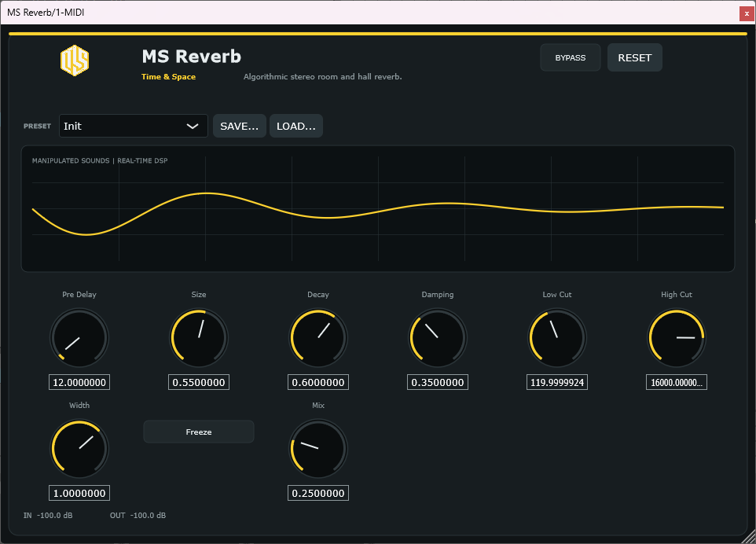Click the MS hexagon logo icon
Image resolution: width=756 pixels, height=544 pixels.
pyautogui.click(x=75, y=61)
